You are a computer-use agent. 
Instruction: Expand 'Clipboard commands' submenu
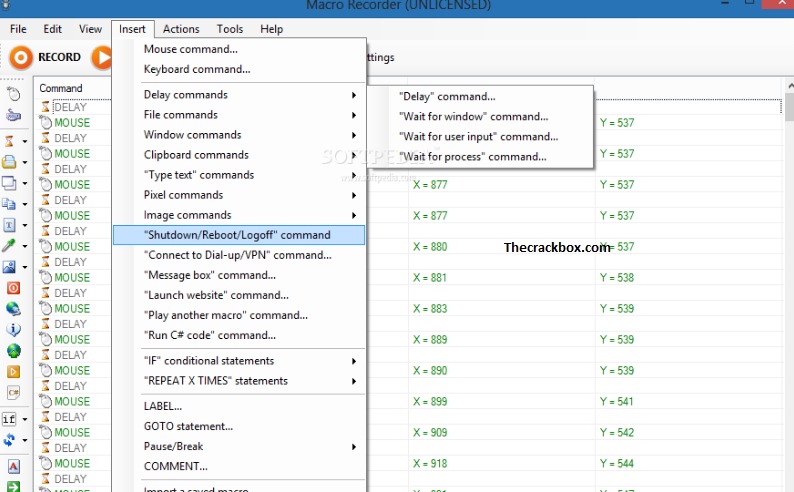coord(239,155)
